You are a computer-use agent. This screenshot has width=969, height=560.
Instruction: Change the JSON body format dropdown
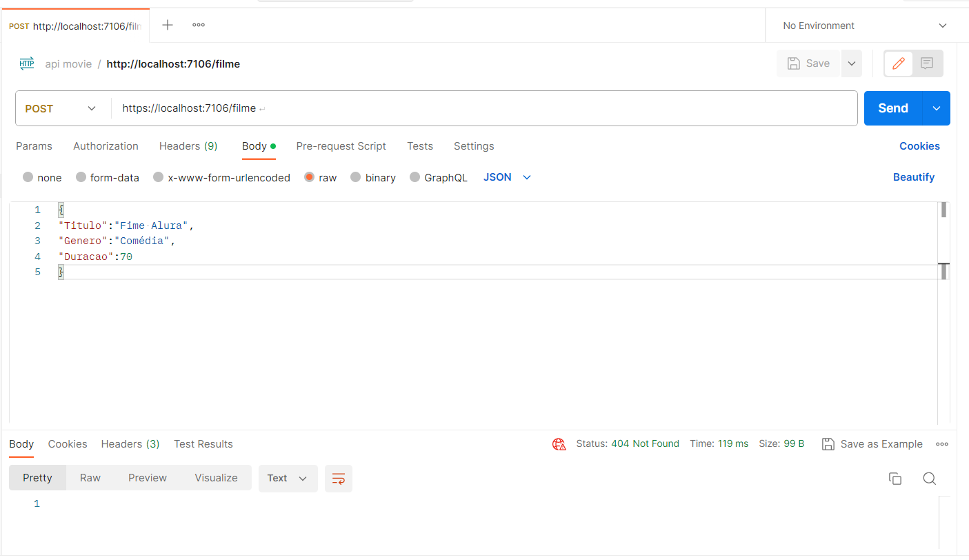(508, 177)
